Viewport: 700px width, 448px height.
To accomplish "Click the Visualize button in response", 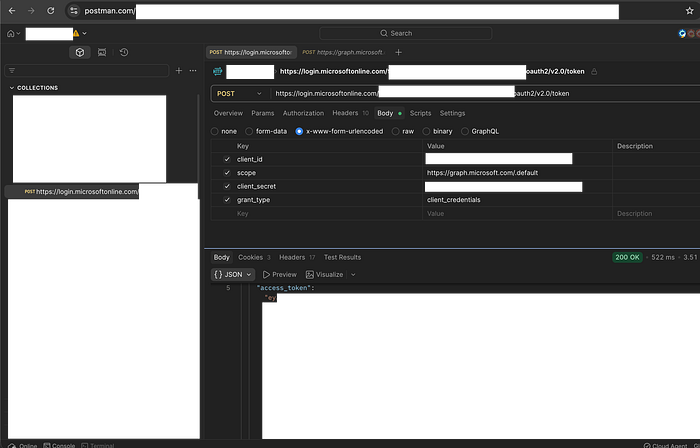I will tap(325, 274).
